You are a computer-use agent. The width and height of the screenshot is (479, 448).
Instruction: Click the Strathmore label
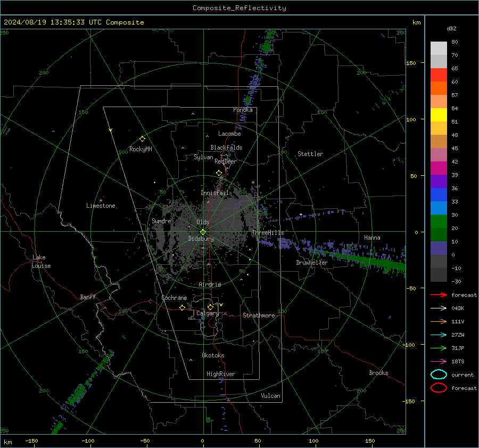tap(259, 315)
